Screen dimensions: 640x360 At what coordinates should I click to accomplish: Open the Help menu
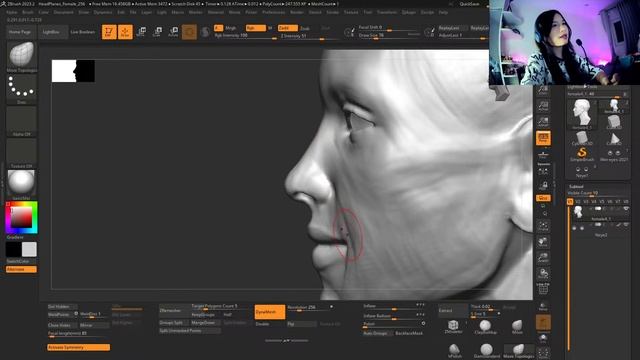pyautogui.click(x=443, y=12)
